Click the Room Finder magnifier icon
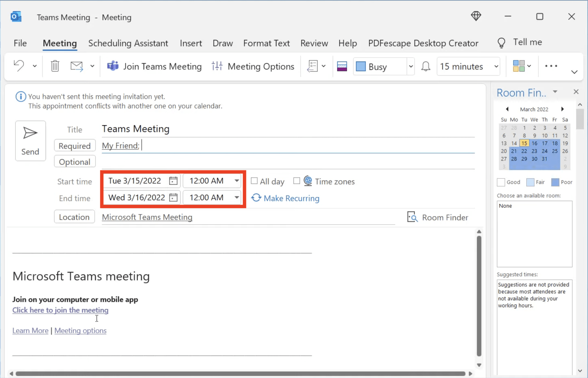 pos(412,217)
